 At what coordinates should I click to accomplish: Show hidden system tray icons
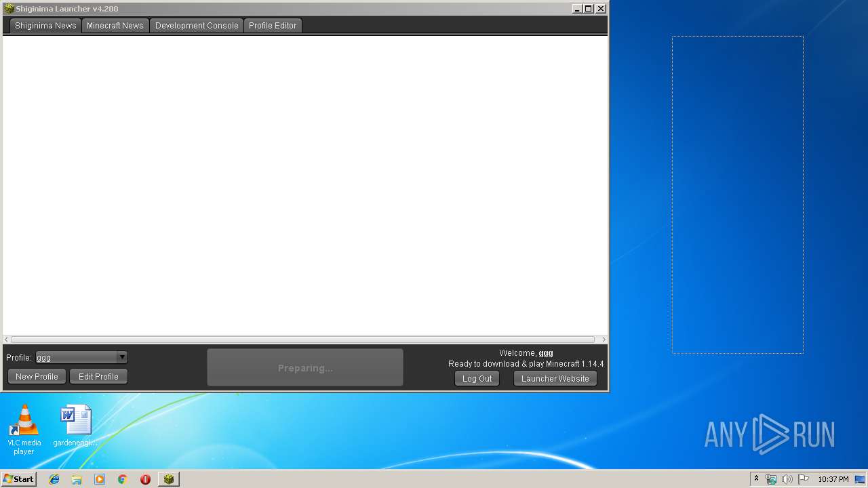point(756,479)
